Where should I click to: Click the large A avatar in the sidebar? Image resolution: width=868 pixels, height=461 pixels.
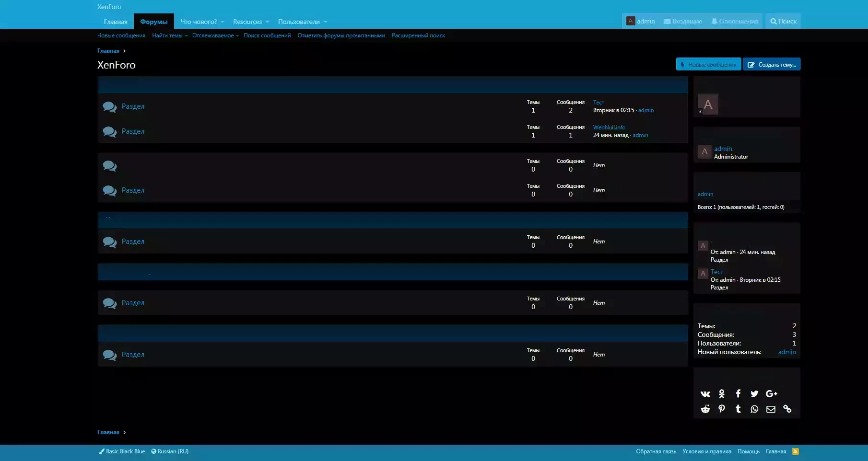tap(708, 104)
